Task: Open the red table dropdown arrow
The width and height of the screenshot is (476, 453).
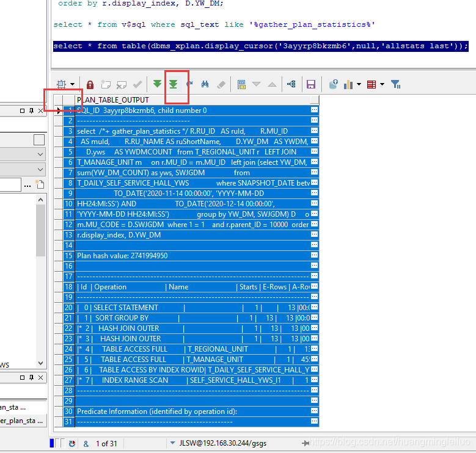Action: click(x=382, y=84)
